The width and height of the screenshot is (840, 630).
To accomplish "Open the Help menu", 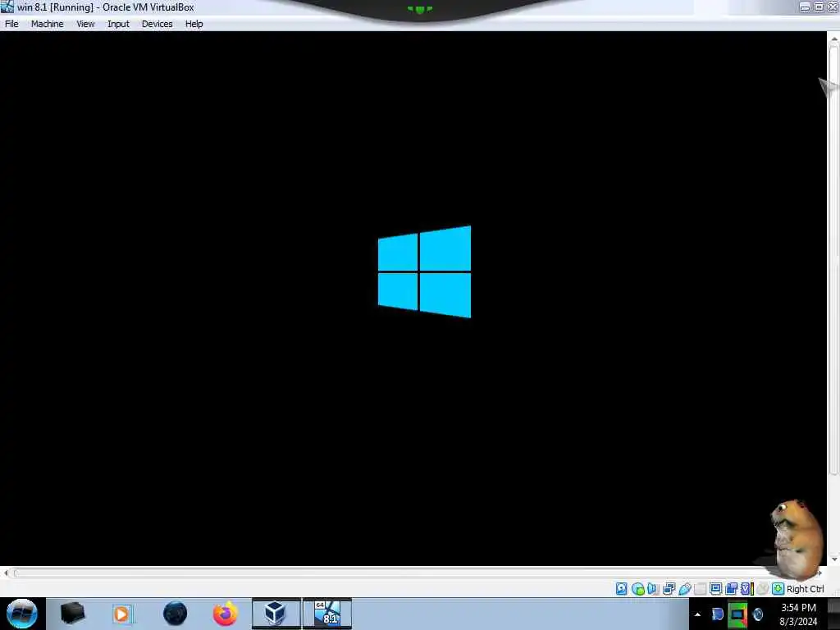I will tap(194, 24).
